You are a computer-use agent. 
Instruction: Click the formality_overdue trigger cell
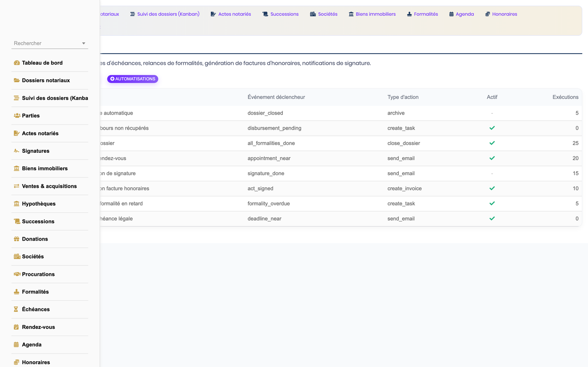269,204
